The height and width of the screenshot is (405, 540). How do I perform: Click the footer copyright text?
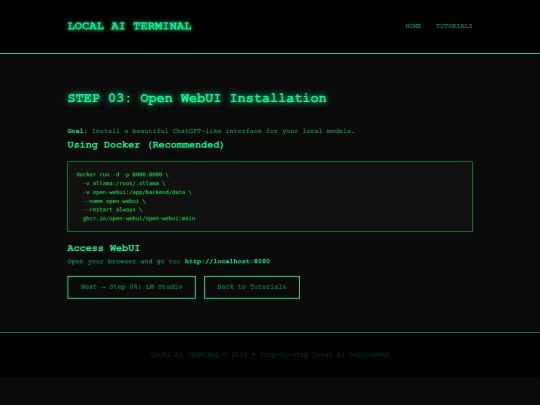pos(270,355)
